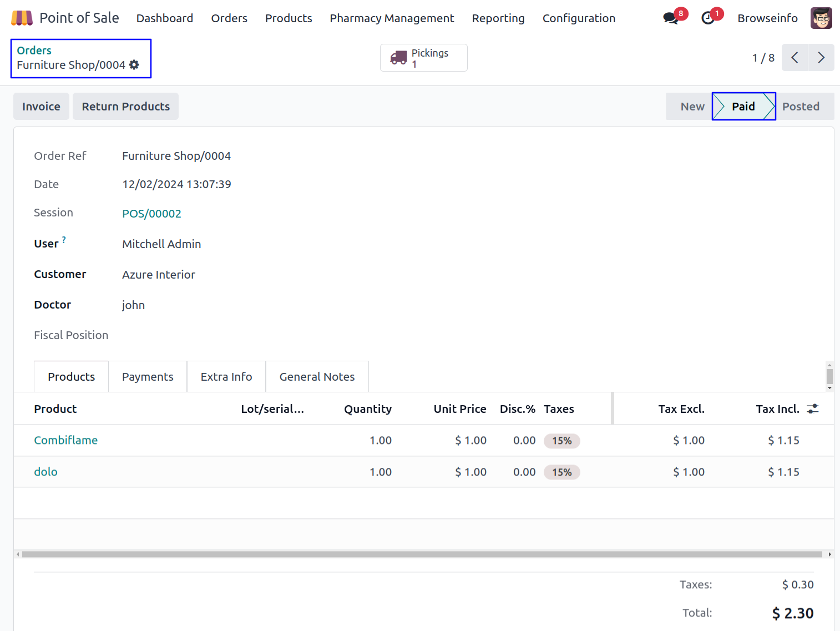
Task: Open the User field help tooltip
Action: 64,240
